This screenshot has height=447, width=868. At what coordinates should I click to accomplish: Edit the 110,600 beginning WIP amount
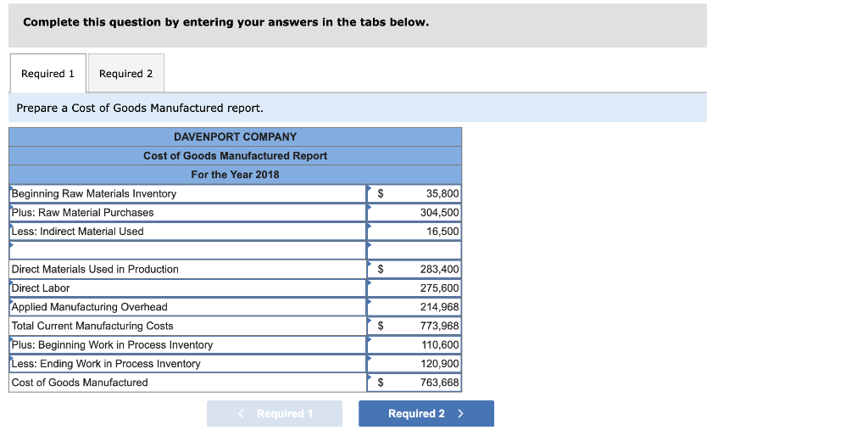(x=414, y=344)
